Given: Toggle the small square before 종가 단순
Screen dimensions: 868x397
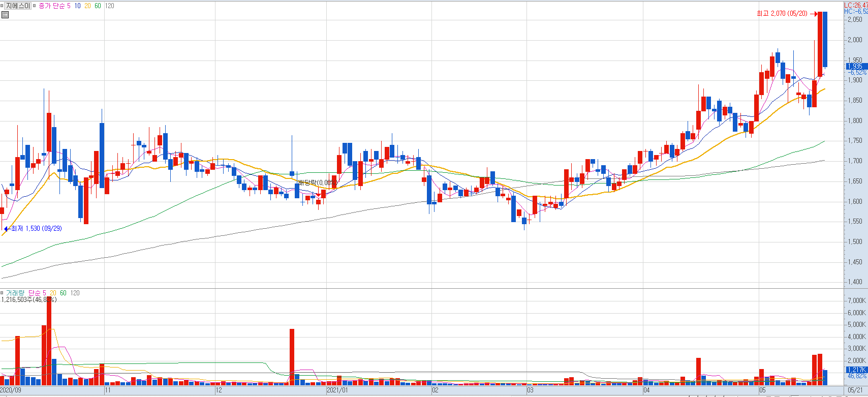Looking at the screenshot, I should [35, 6].
